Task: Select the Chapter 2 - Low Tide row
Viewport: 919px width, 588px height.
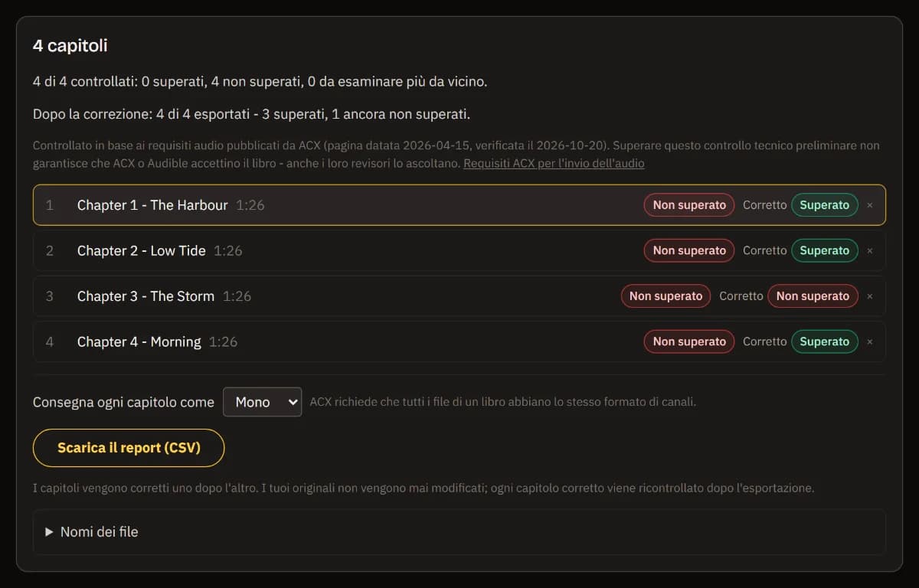Action: point(459,250)
